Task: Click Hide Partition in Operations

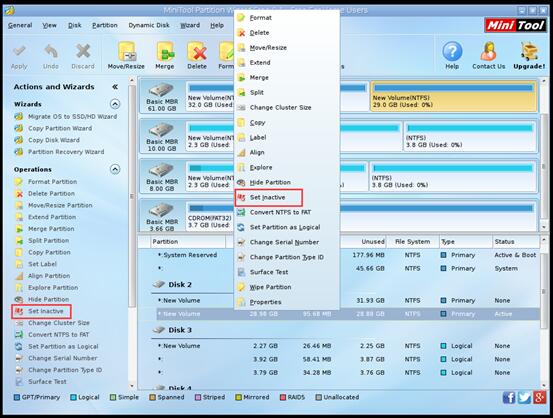Action: 42,299
